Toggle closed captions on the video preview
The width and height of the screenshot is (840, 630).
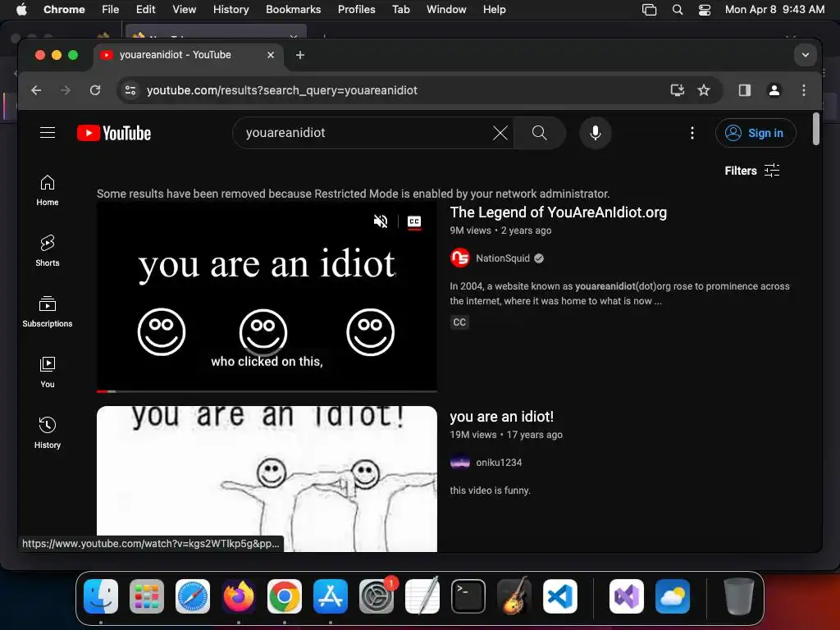(x=414, y=221)
